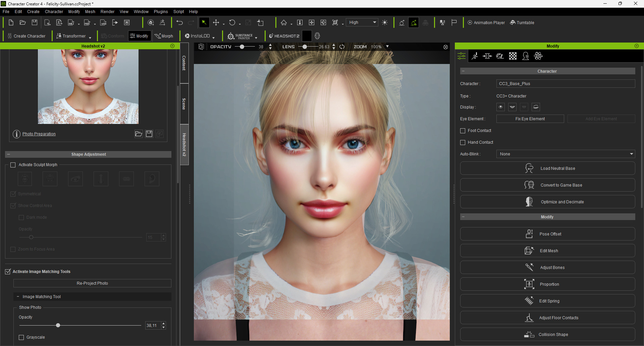Viewport: 644px width, 346px height.
Task: Open the Plugins menu
Action: point(161,12)
